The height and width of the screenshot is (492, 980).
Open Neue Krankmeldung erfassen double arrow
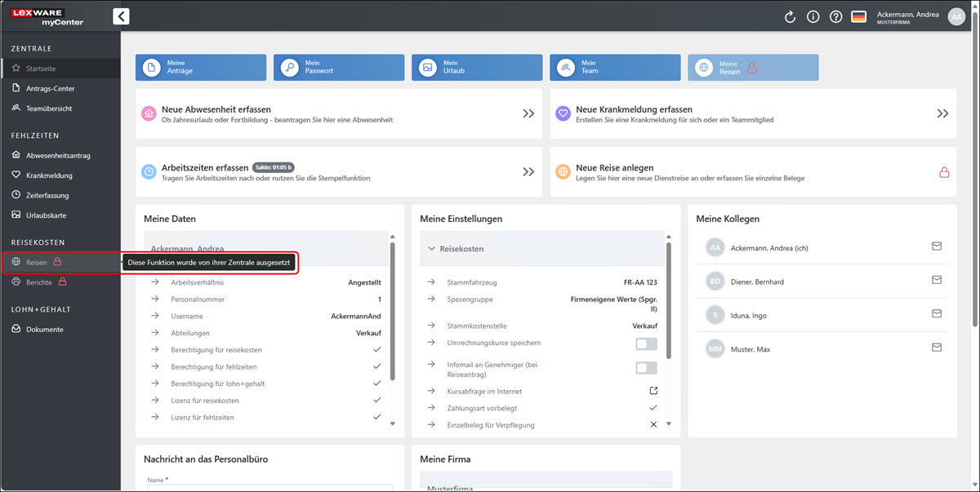942,114
